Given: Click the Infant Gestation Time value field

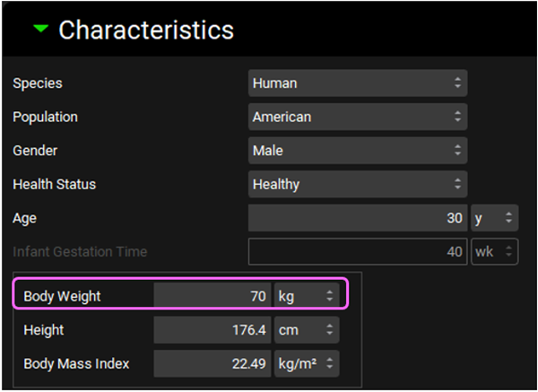Looking at the screenshot, I should [357, 252].
